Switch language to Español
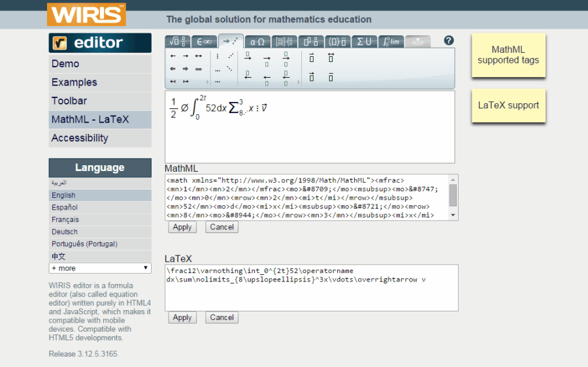The width and height of the screenshot is (588, 367). click(x=100, y=207)
